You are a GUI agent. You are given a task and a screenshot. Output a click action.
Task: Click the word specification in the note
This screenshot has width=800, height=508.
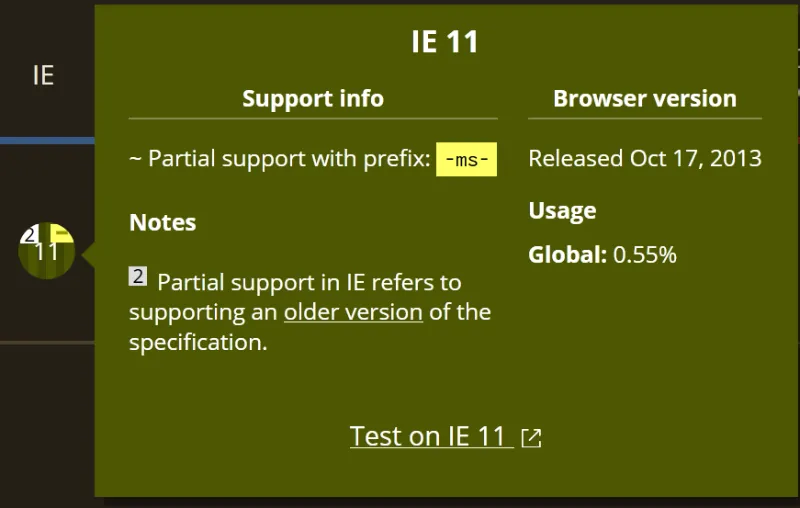[x=196, y=342]
